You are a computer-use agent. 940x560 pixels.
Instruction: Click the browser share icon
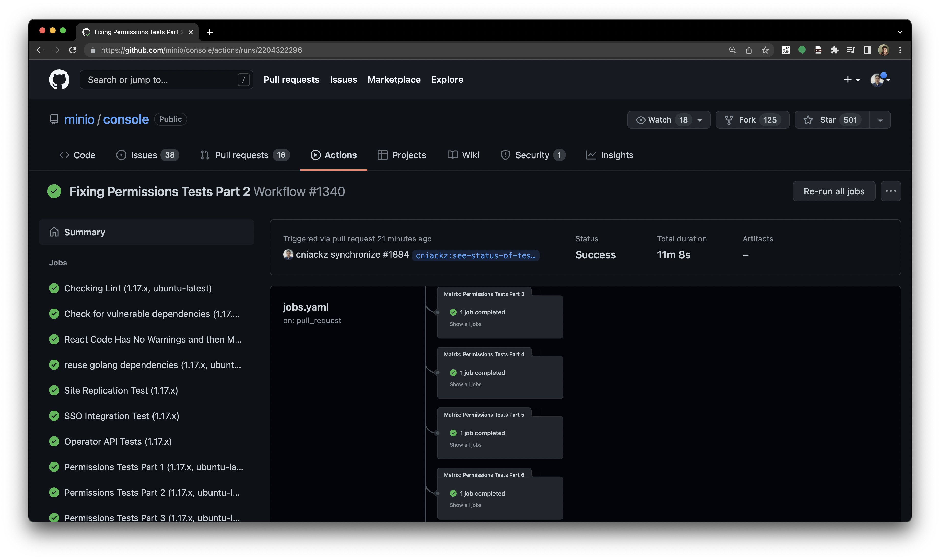[749, 50]
